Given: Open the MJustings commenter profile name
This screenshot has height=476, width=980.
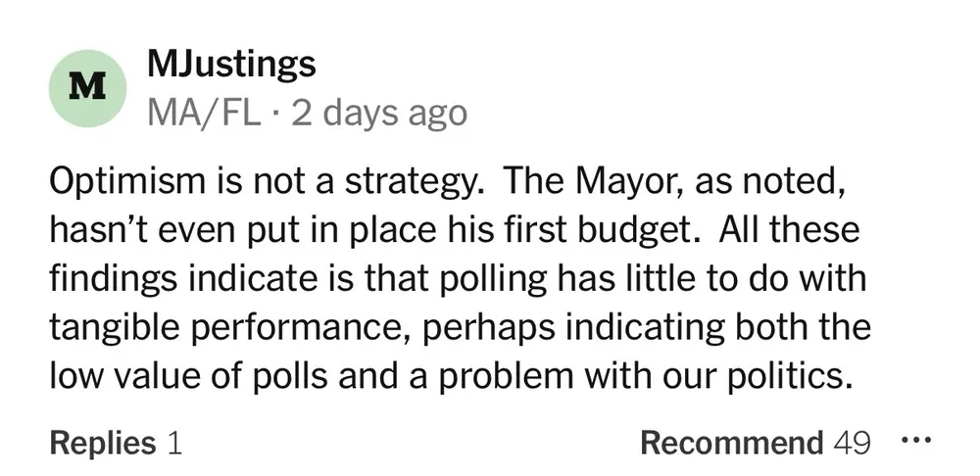Looking at the screenshot, I should coord(231,66).
